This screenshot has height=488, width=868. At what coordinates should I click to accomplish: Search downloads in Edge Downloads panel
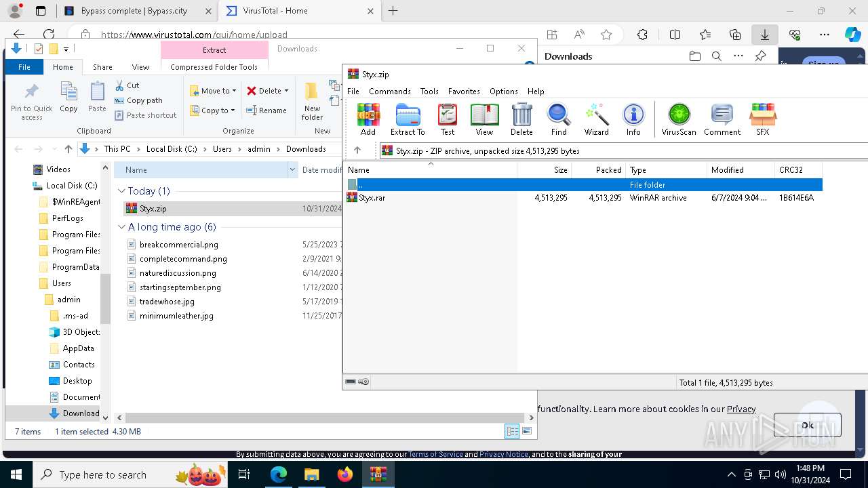coord(716,56)
